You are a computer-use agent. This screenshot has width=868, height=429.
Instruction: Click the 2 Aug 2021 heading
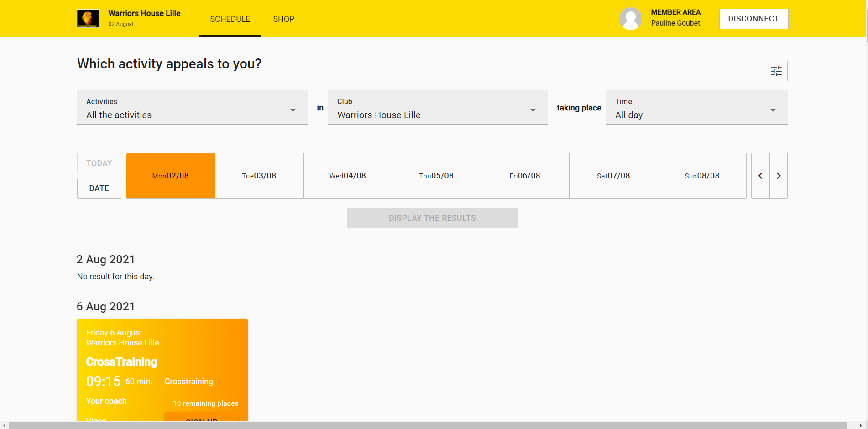pos(106,260)
